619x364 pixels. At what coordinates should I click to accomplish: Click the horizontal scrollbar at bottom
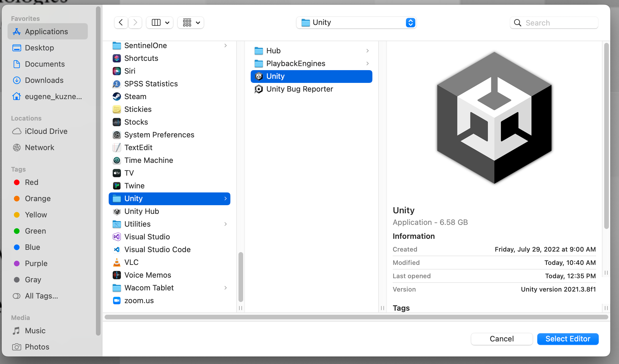[356, 317]
